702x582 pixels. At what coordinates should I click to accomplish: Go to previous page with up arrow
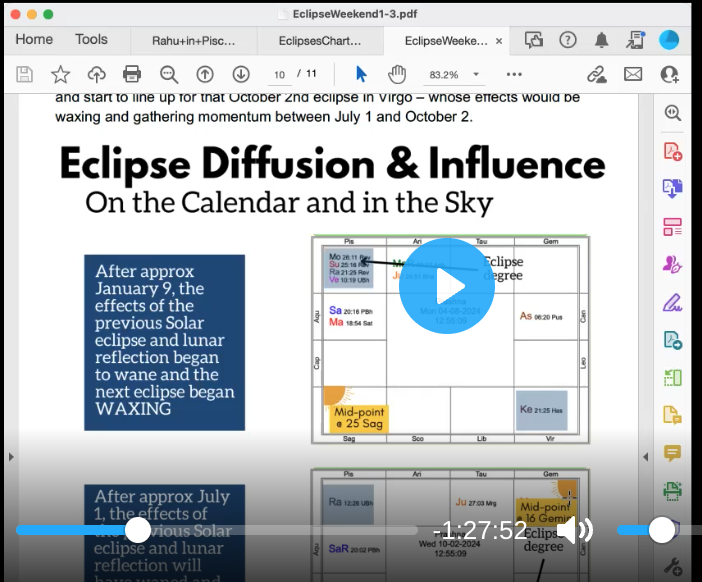205,74
